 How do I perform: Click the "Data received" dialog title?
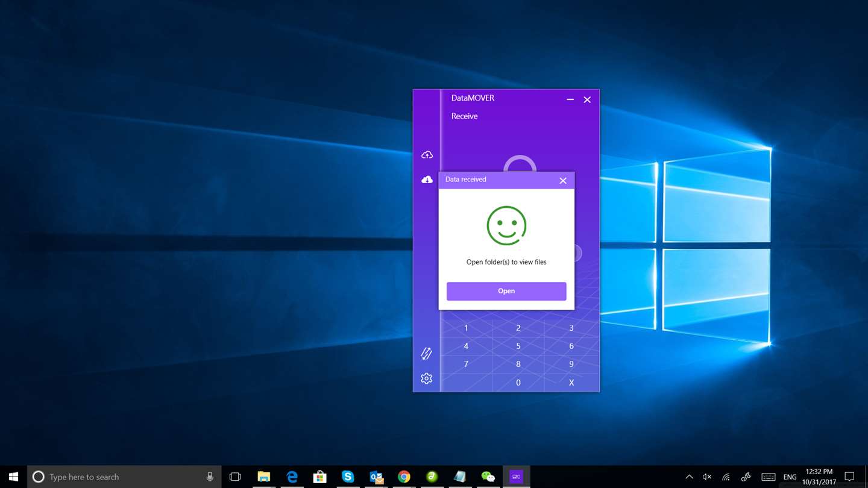pos(466,180)
